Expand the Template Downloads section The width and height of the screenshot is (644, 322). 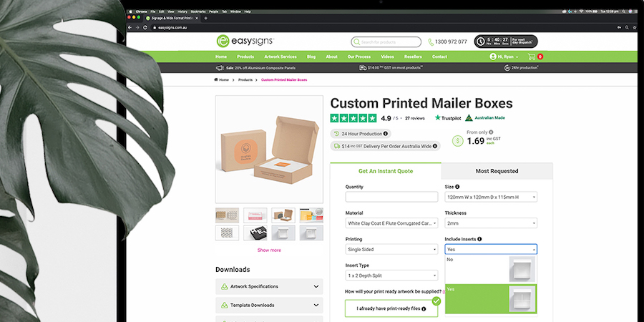click(269, 305)
